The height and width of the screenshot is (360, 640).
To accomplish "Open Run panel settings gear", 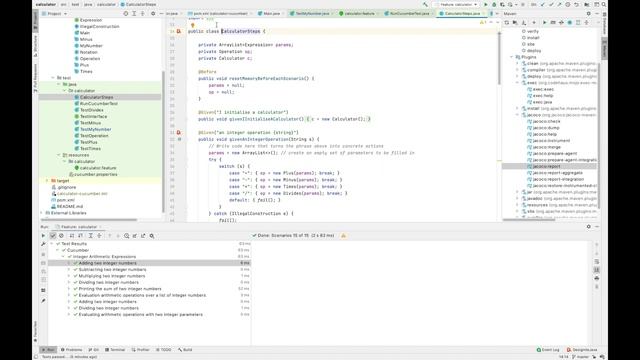I will pyautogui.click(x=589, y=227).
